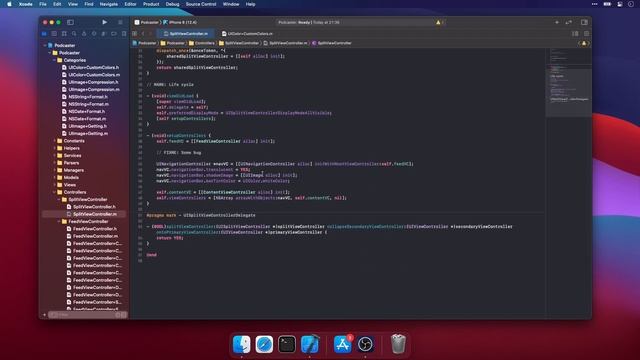640x360 pixels.
Task: Select the Project navigator folder icon
Action: tap(44, 33)
